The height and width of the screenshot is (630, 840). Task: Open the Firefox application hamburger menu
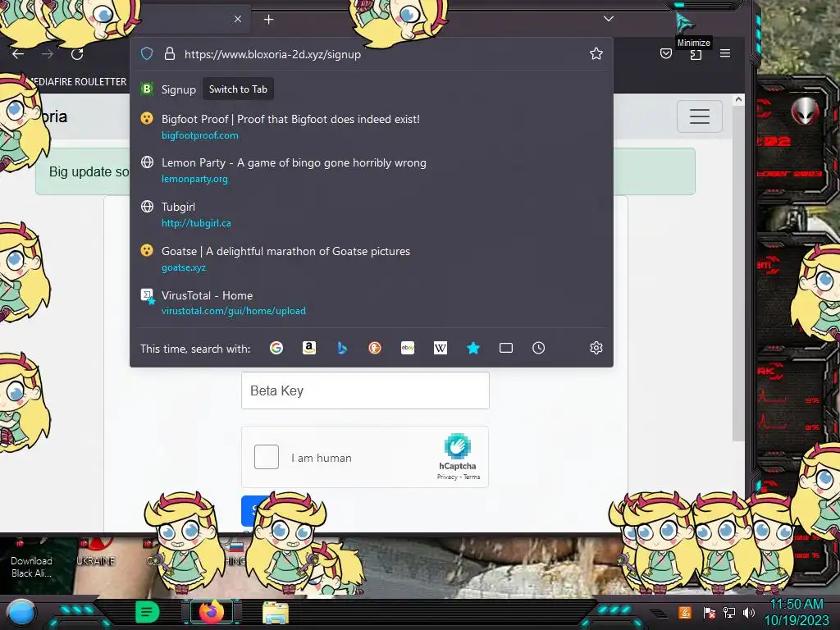(x=725, y=53)
